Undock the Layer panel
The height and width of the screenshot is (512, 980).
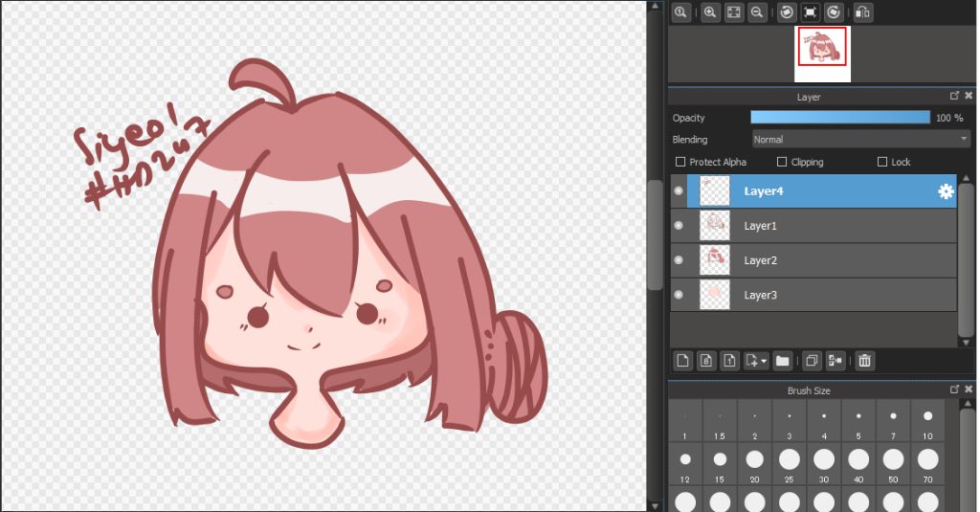[954, 96]
